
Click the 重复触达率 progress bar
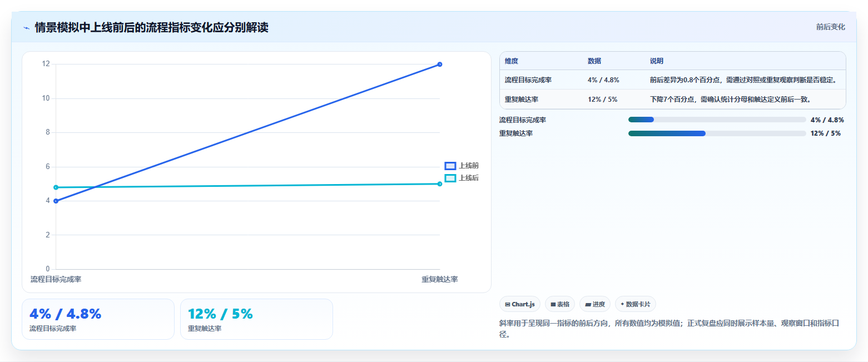click(717, 133)
